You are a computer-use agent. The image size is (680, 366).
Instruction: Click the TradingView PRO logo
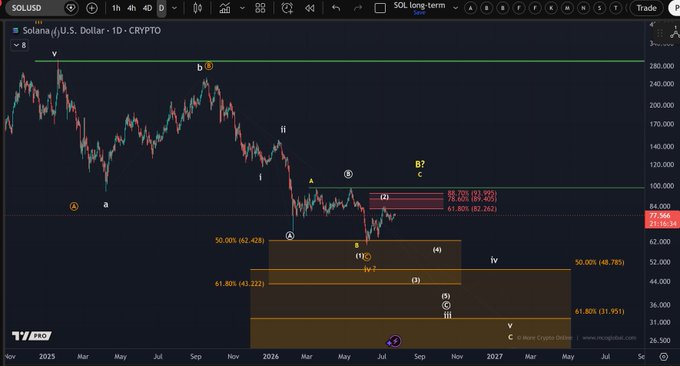(32, 336)
